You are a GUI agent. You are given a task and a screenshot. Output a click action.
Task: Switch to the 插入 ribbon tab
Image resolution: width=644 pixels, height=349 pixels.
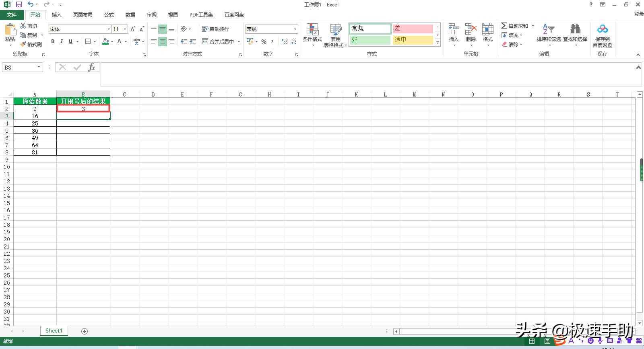(x=57, y=14)
